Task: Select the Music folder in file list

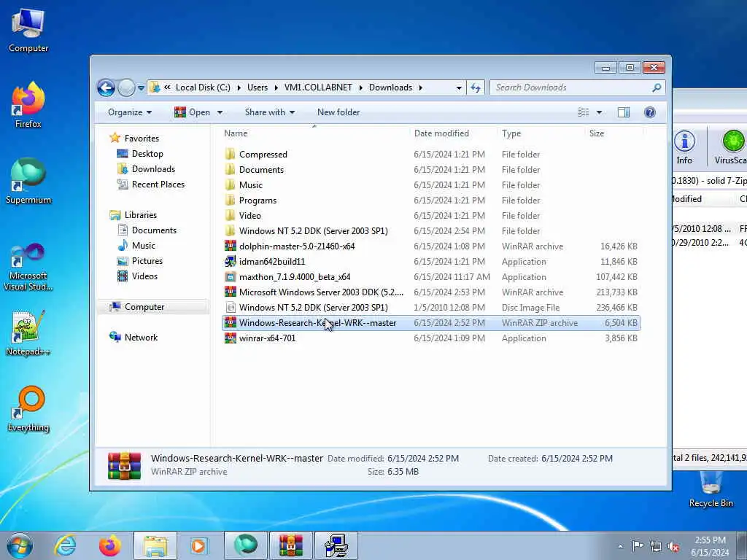Action: (430, 184)
